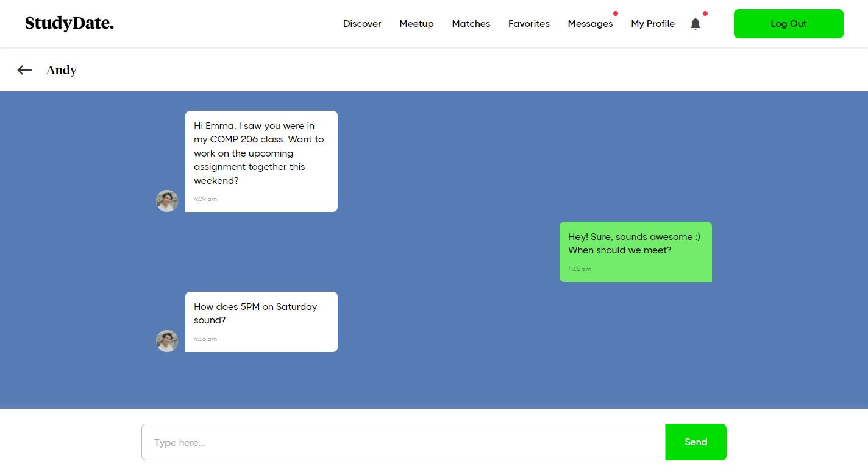Click the chat header name 'Andy'

pyautogui.click(x=62, y=70)
